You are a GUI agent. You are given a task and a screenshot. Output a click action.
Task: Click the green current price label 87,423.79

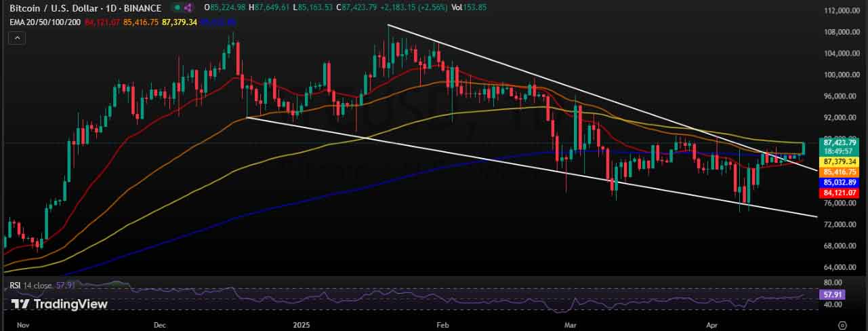point(840,143)
